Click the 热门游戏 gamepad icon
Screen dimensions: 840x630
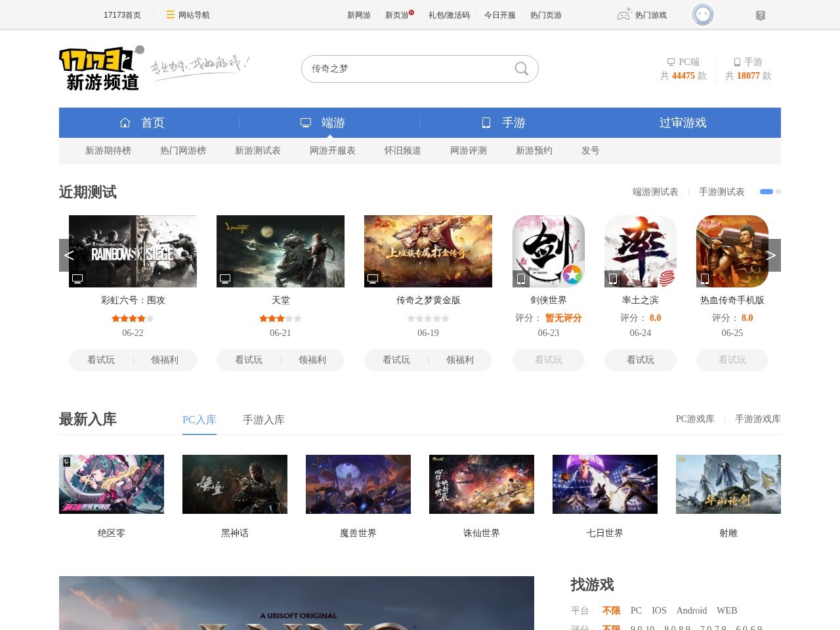tap(624, 14)
